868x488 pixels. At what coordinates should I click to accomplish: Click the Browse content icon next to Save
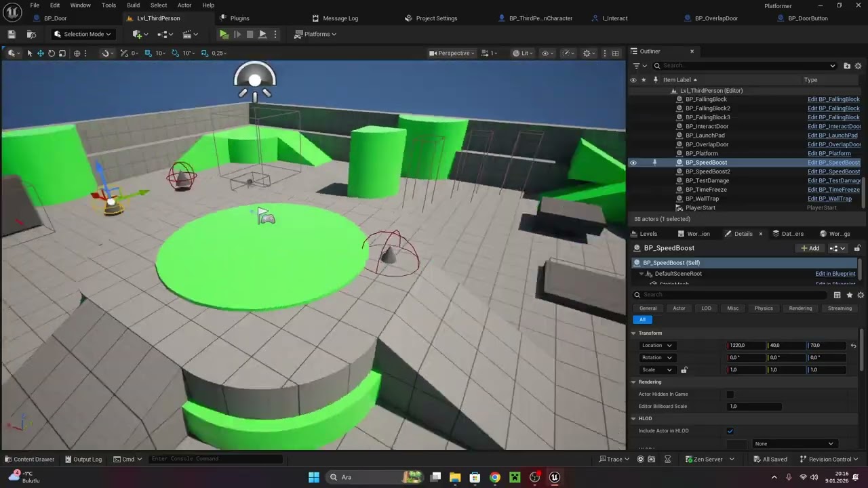point(31,34)
